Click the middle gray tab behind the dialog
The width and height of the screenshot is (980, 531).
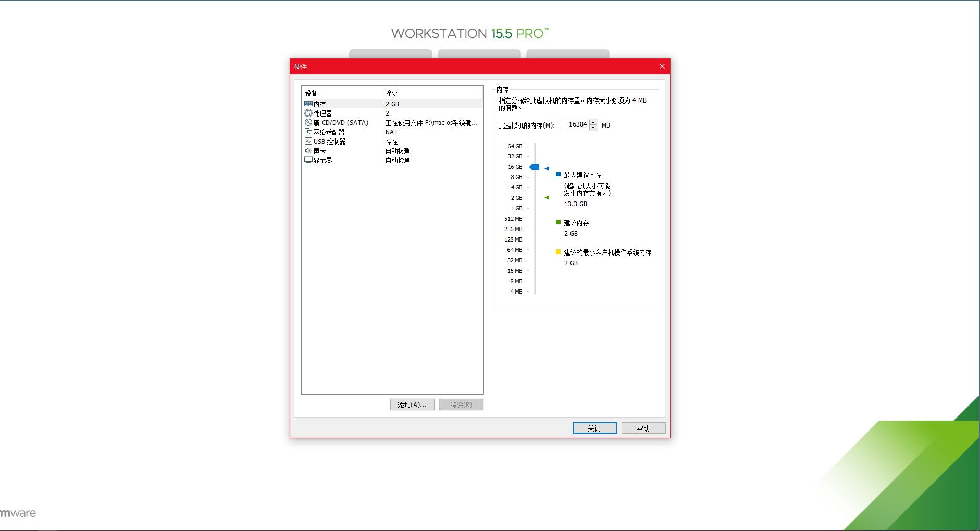tap(479, 54)
